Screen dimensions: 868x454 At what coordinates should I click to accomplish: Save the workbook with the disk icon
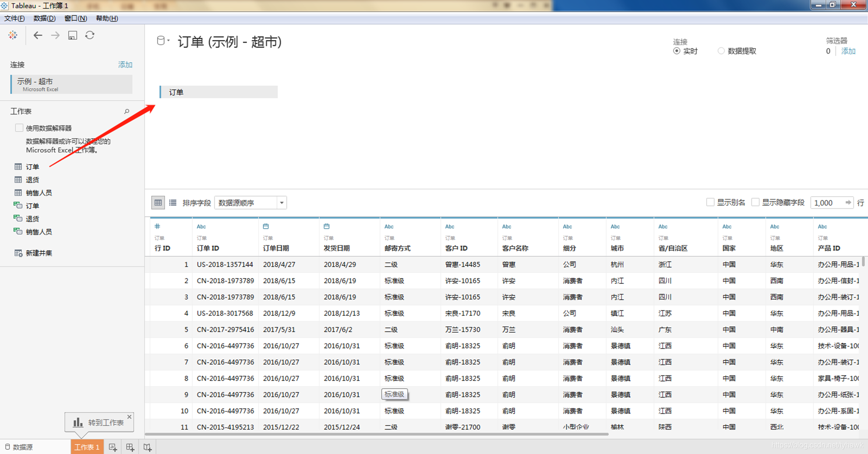72,35
